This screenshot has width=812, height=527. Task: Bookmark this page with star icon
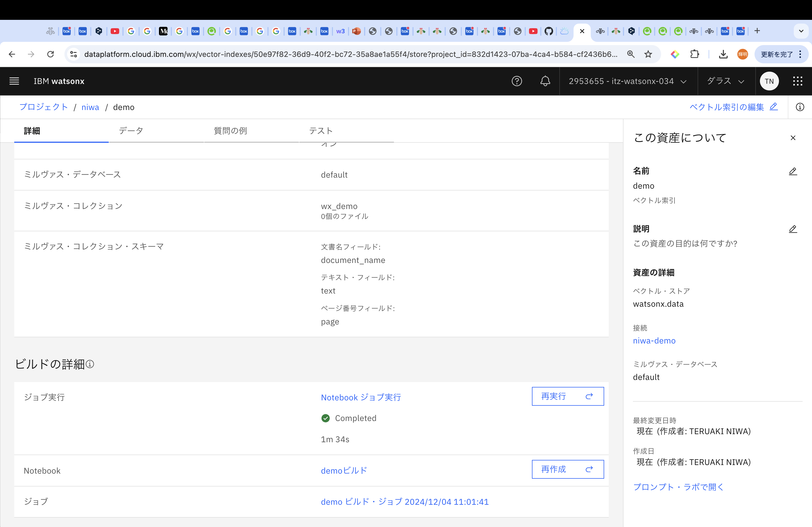pos(648,54)
